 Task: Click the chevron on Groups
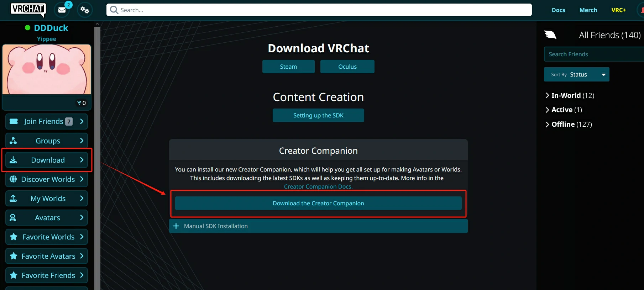click(x=82, y=141)
